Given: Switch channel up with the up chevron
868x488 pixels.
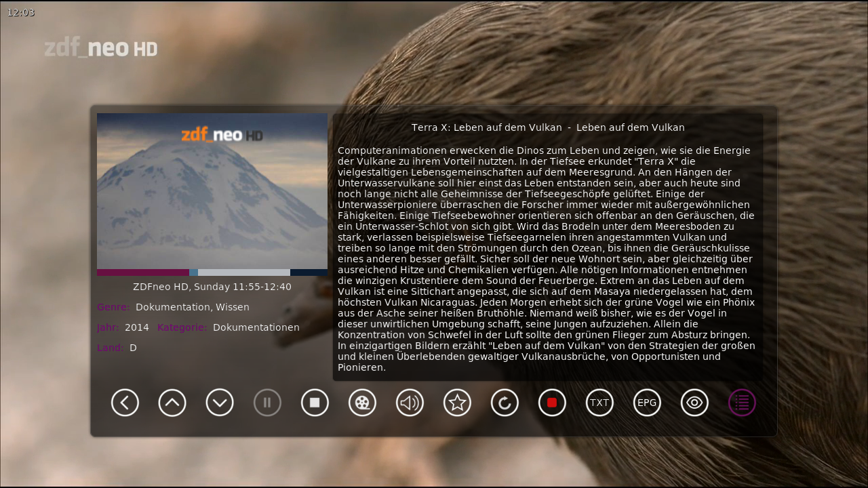Looking at the screenshot, I should 172,403.
